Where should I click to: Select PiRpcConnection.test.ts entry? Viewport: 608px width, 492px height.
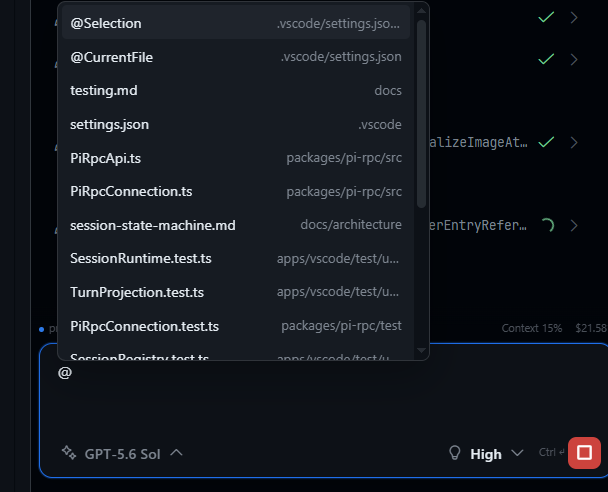pos(236,326)
